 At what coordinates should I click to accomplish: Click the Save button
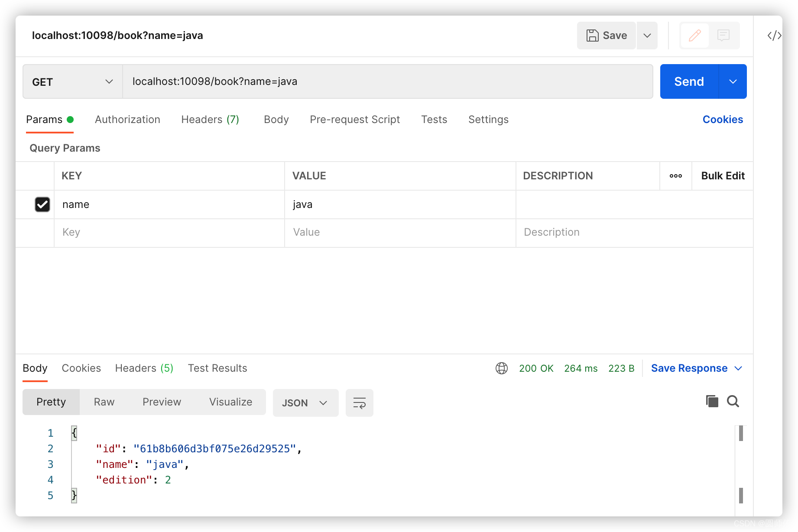click(606, 36)
